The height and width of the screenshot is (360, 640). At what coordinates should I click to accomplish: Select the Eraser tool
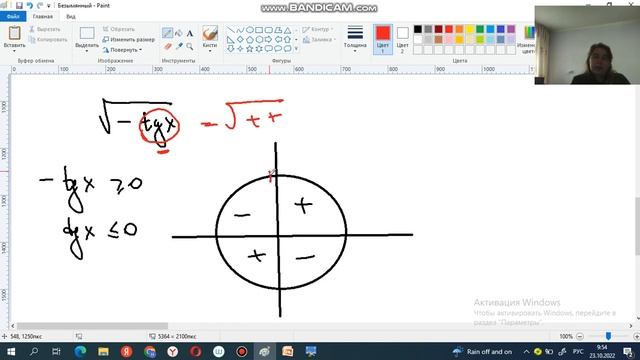coord(167,47)
